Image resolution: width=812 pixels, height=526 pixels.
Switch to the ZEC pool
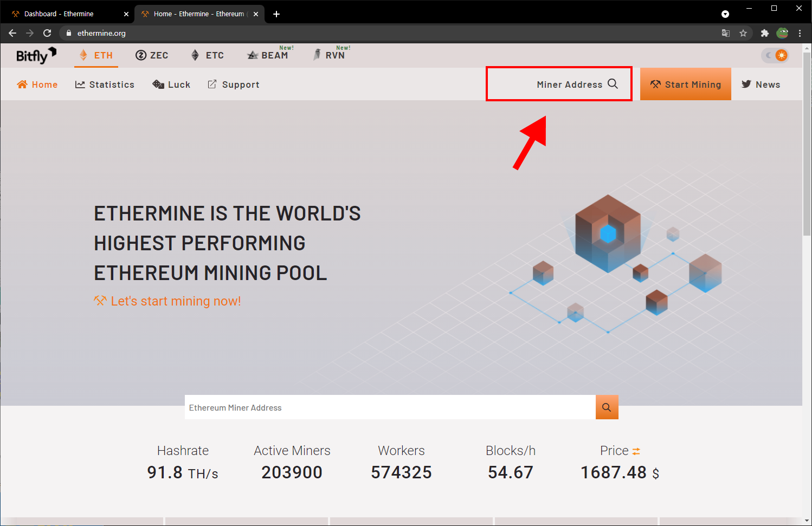(152, 55)
